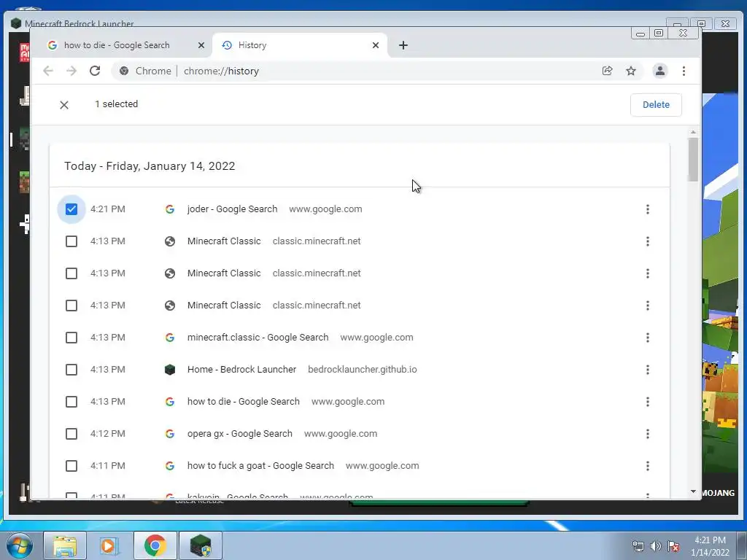Open a new tab with the plus button

point(403,45)
